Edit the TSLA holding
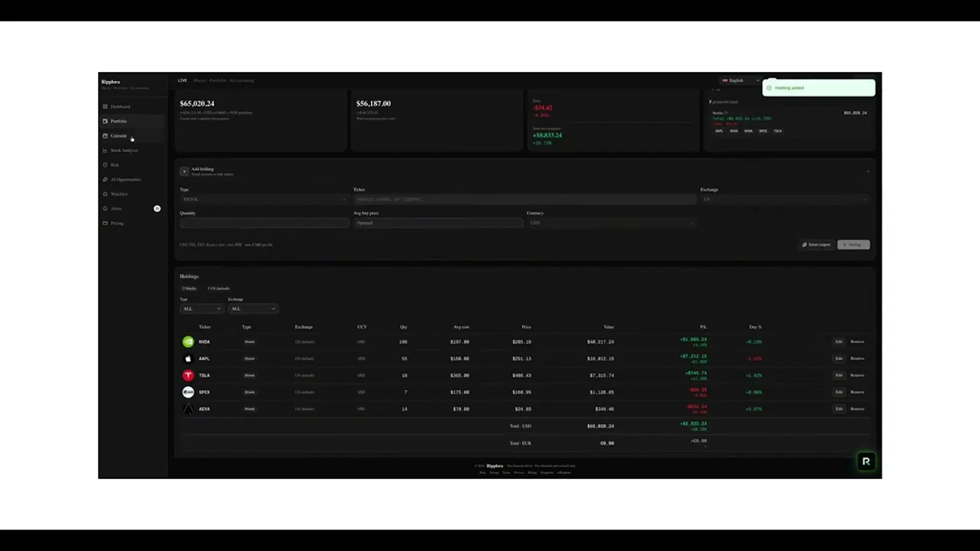980x551 pixels. pyautogui.click(x=839, y=375)
